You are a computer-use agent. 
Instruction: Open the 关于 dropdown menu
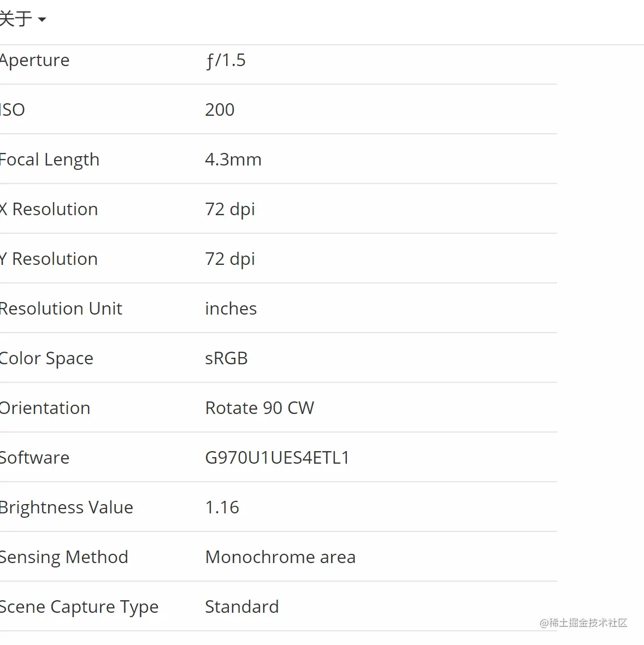pyautogui.click(x=22, y=19)
